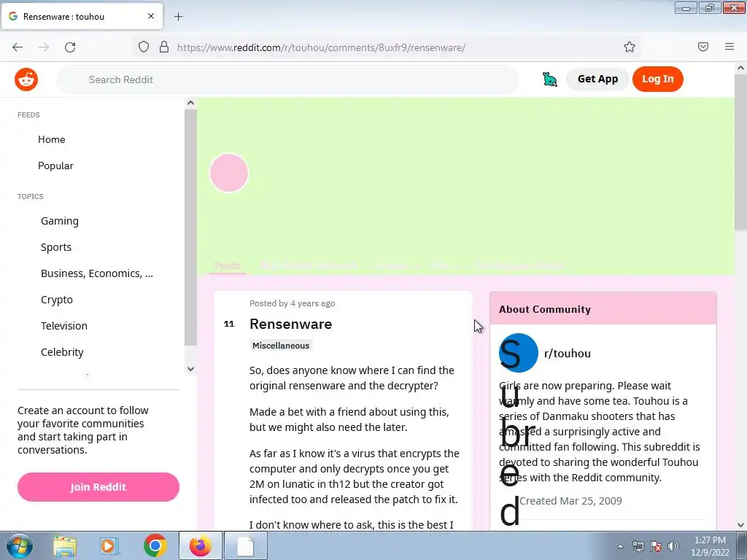
Task: Click the site security padlock icon
Action: tap(164, 47)
